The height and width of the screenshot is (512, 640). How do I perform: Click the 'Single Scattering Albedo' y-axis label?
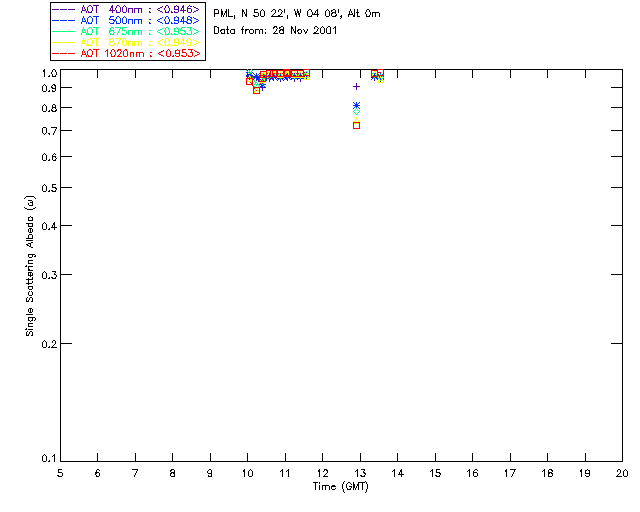coord(30,266)
